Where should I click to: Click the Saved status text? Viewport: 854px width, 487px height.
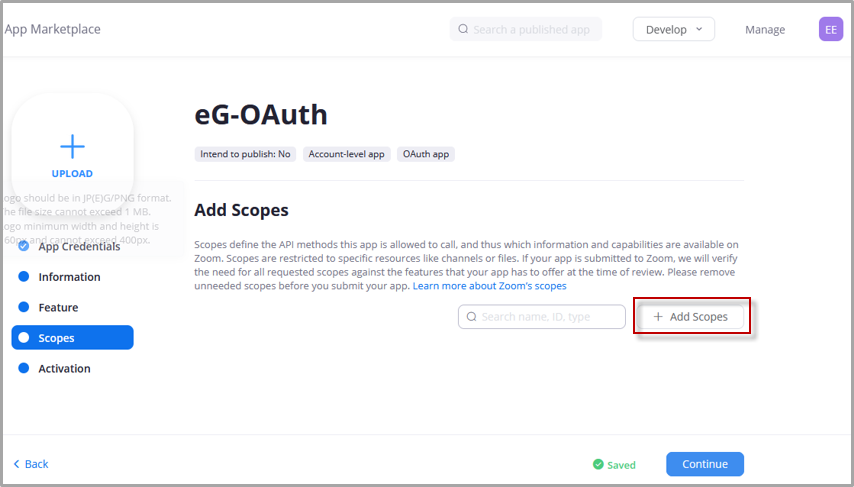point(621,465)
